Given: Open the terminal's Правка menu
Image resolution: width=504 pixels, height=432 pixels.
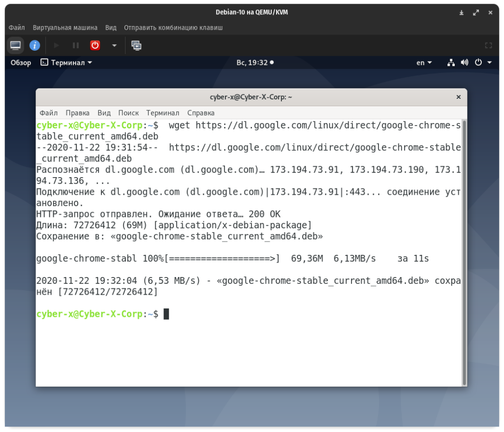Looking at the screenshot, I should [x=77, y=113].
